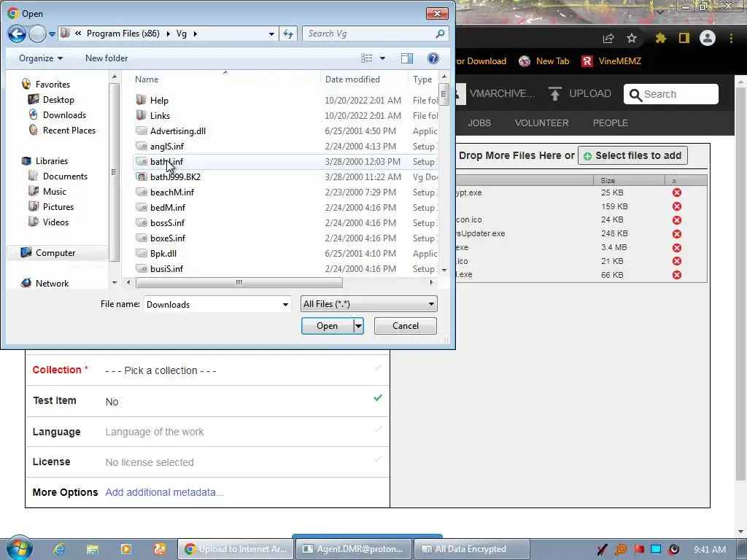Open the File name dropdown arrow
The image size is (747, 560).
pyautogui.click(x=285, y=304)
